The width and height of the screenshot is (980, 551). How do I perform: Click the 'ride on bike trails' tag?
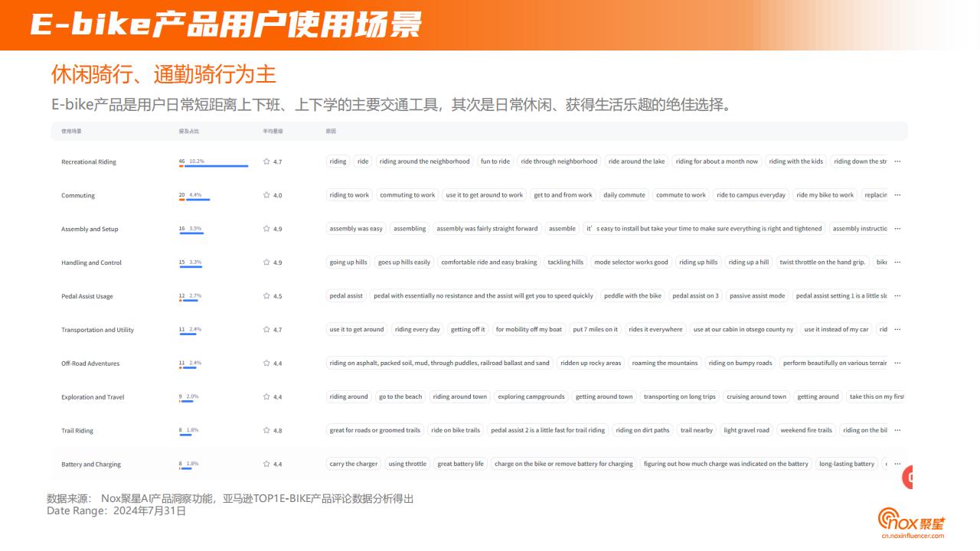pos(456,431)
